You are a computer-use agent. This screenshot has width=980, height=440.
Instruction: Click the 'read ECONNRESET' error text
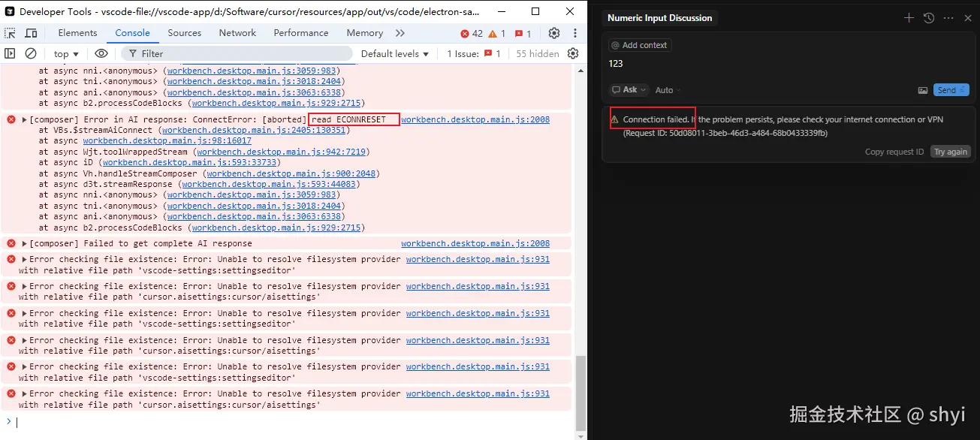[348, 119]
